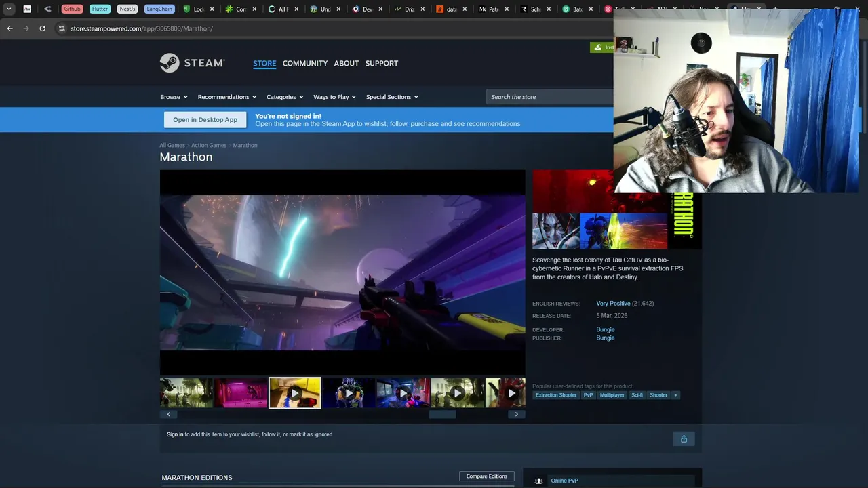Open the STORE menu item

coord(264,63)
